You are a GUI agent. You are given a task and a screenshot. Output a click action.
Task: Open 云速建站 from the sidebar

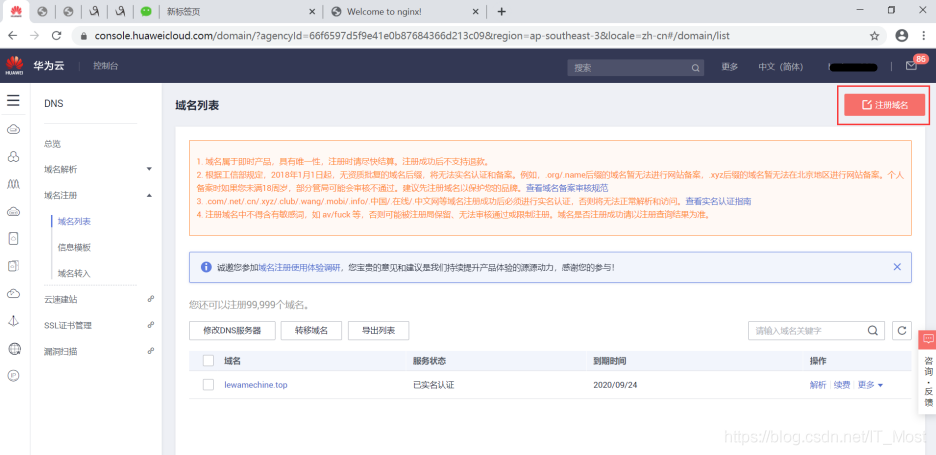tap(61, 299)
